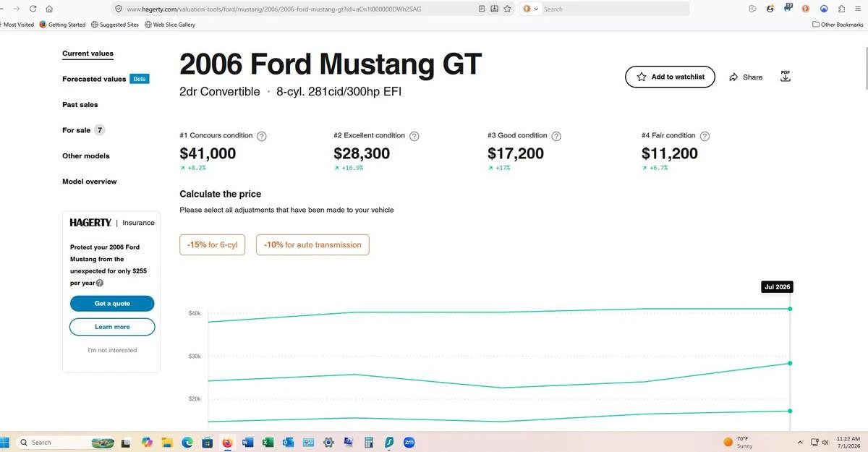Screen dimensions: 868x452
Task: Open the extensions puzzle-piece icon
Action: click(x=841, y=9)
